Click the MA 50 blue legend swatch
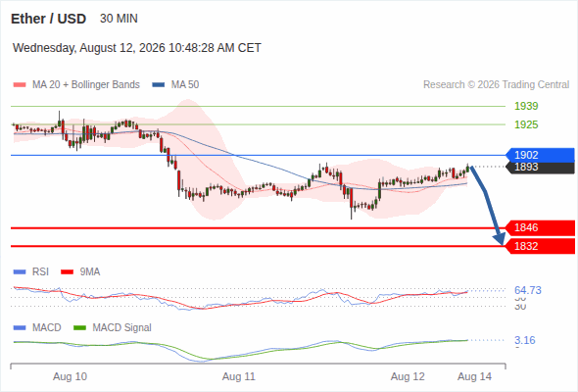Viewport: 578px width, 392px height. [159, 85]
